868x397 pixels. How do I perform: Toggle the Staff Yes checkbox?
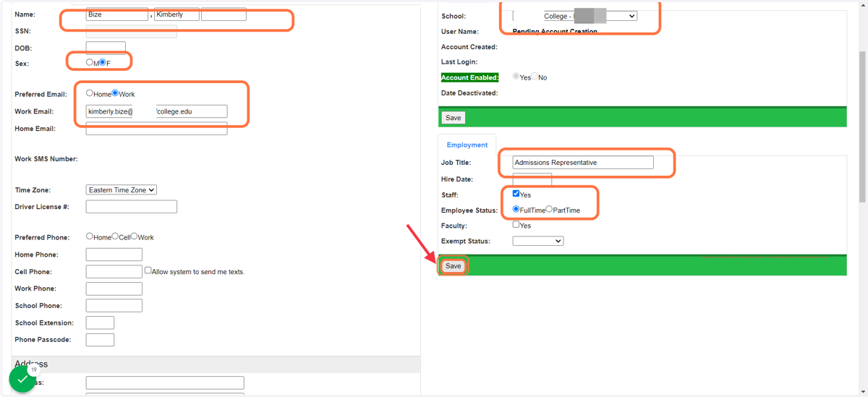(516, 194)
